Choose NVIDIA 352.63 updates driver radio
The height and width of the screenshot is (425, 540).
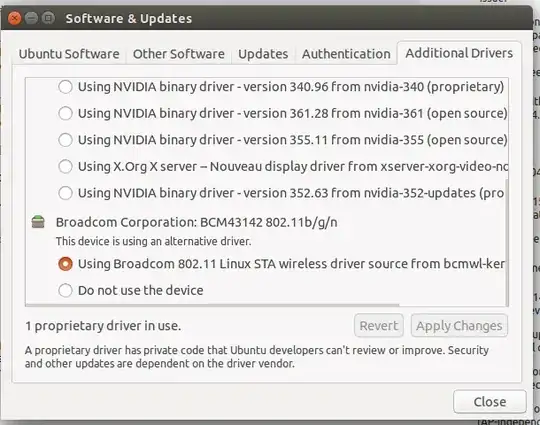coord(65,193)
